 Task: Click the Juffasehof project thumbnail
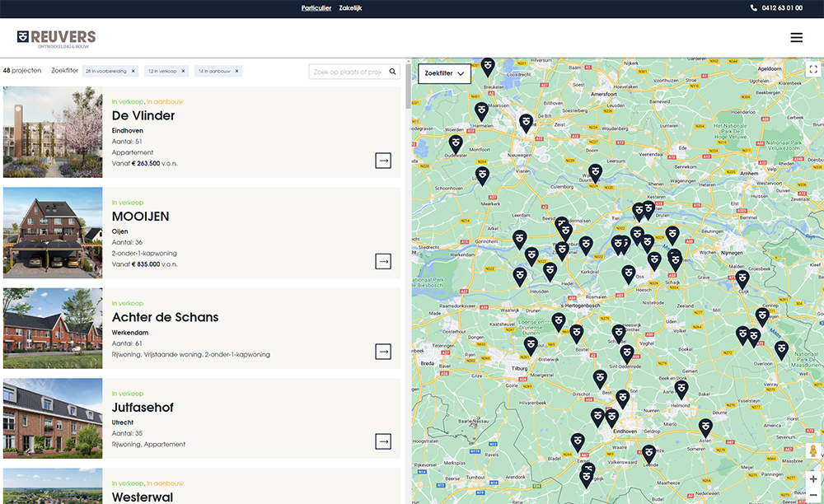pos(53,418)
